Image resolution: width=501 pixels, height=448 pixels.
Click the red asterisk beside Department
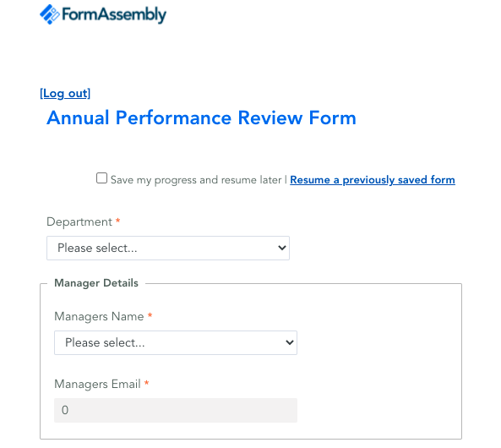(x=118, y=221)
